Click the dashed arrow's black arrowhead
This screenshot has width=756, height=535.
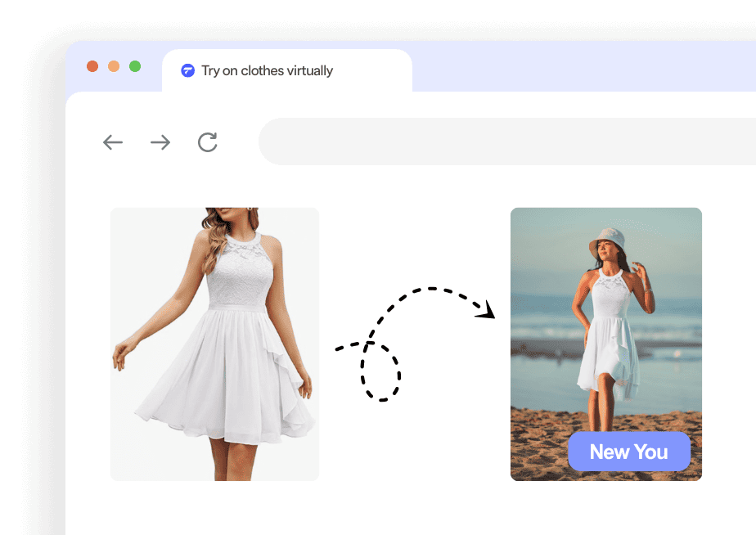coord(488,309)
